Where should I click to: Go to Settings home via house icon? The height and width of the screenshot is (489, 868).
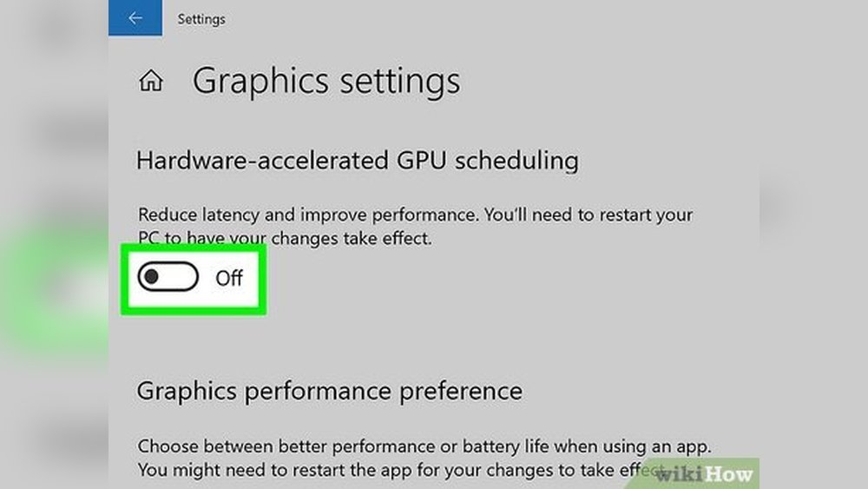coord(151,82)
